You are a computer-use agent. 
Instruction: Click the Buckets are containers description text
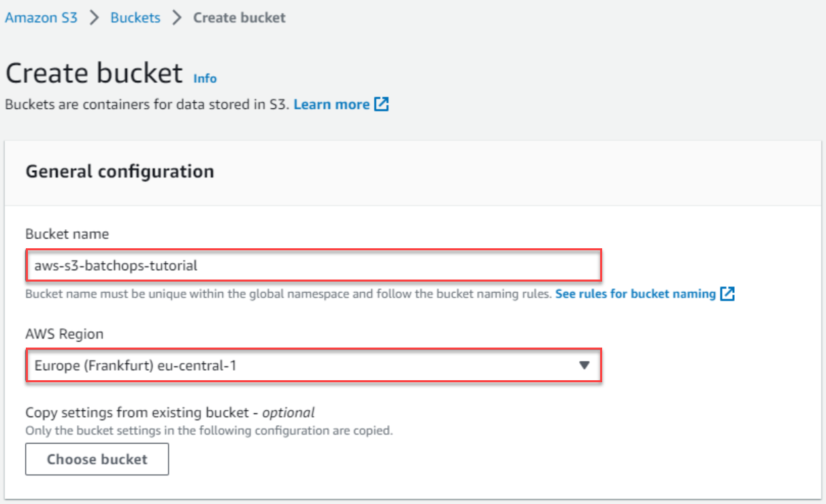coord(147,105)
